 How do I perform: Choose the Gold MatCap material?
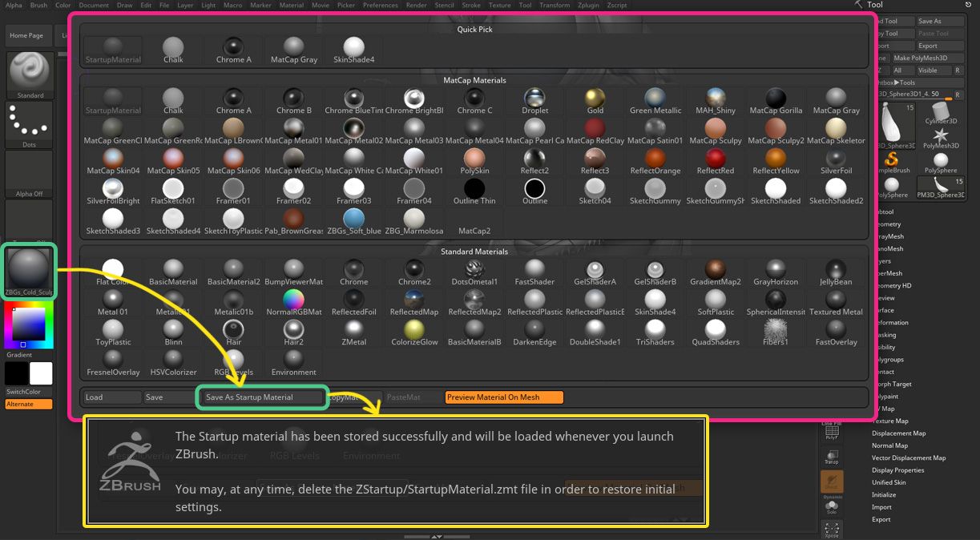595,102
